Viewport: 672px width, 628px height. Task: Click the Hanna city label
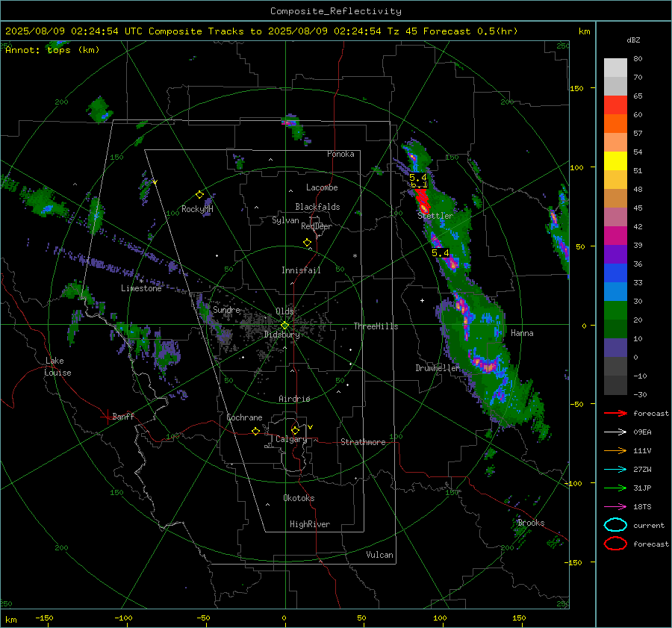(x=522, y=333)
